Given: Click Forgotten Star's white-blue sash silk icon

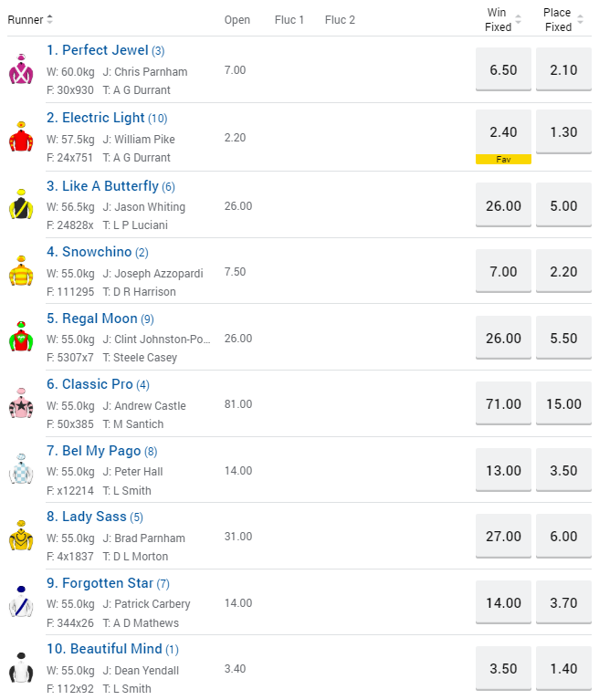Looking at the screenshot, I should [x=20, y=602].
